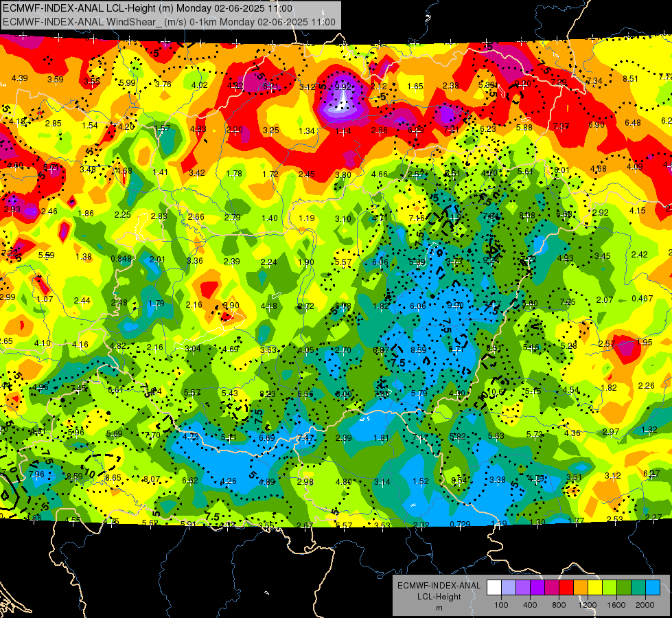Viewport: 672px width, 618px height.
Task: Click the wind shear value 1.95
Action: (644, 342)
